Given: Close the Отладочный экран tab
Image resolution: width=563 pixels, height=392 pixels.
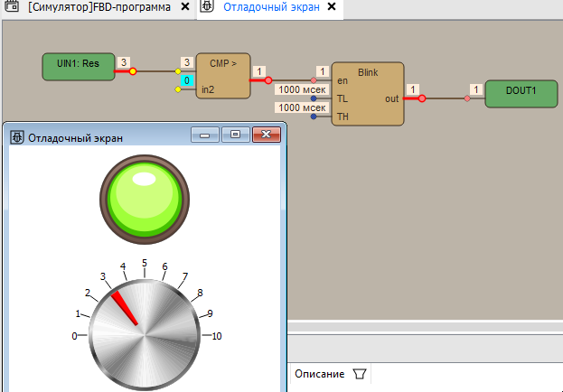Looking at the screenshot, I should pyautogui.click(x=331, y=7).
